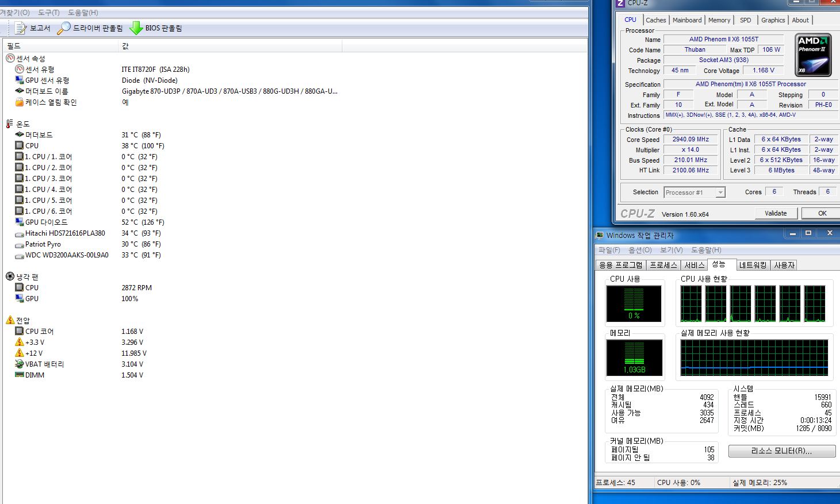Switch to the 프로세스 tab in Task Manager
This screenshot has height=504, width=840.
click(663, 265)
